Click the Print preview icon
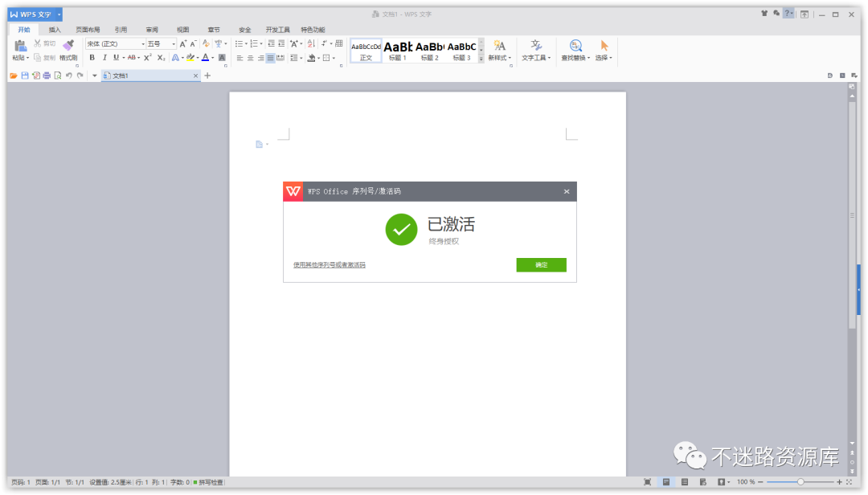868x495 pixels. pyautogui.click(x=58, y=76)
